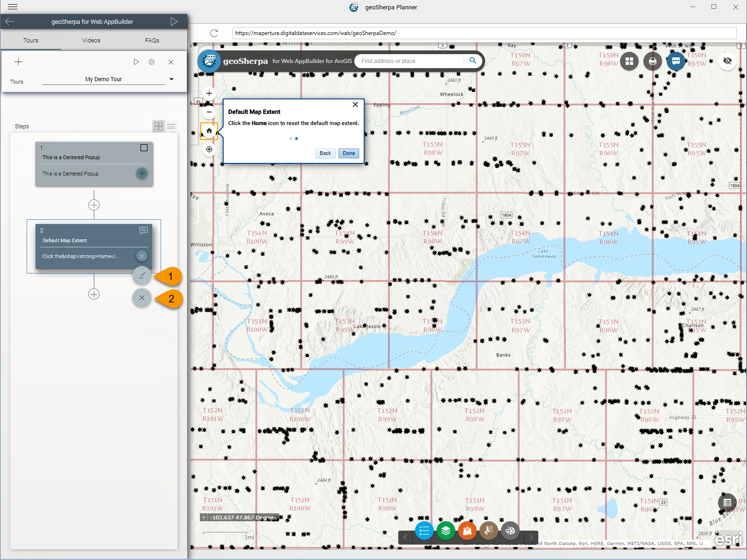Go to first tour step dot

pos(291,139)
